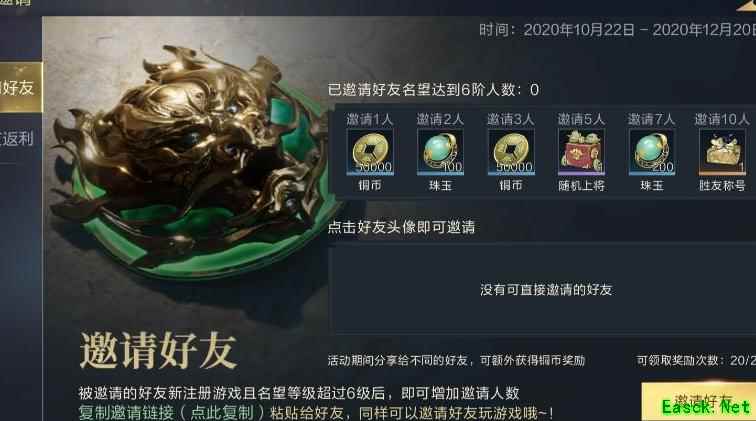Open the 随机上将 red chest reward

(581, 152)
